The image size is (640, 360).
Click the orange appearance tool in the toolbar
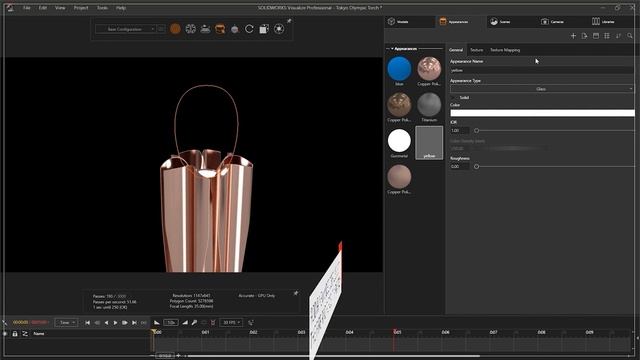tap(220, 29)
